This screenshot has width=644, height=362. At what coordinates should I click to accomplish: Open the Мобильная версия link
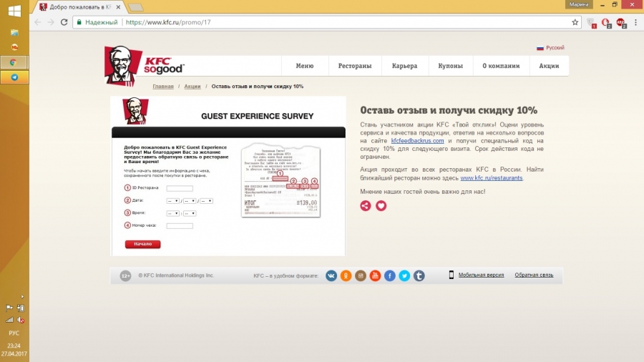click(x=481, y=275)
